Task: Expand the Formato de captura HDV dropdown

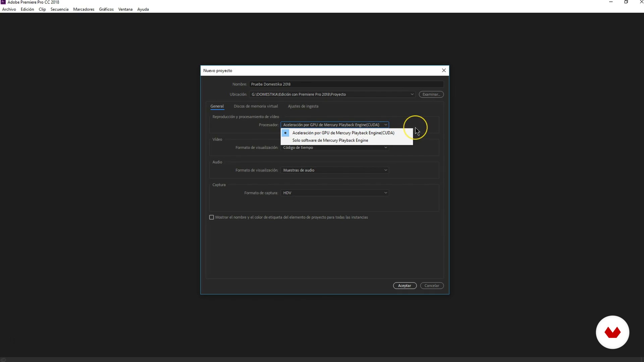Action: pos(335,193)
